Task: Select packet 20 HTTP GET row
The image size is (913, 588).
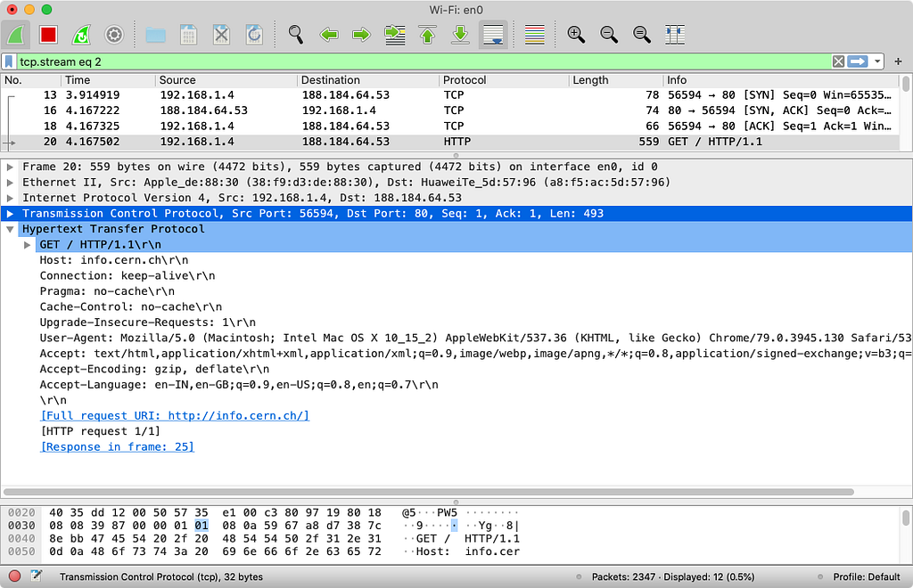Action: (450, 142)
